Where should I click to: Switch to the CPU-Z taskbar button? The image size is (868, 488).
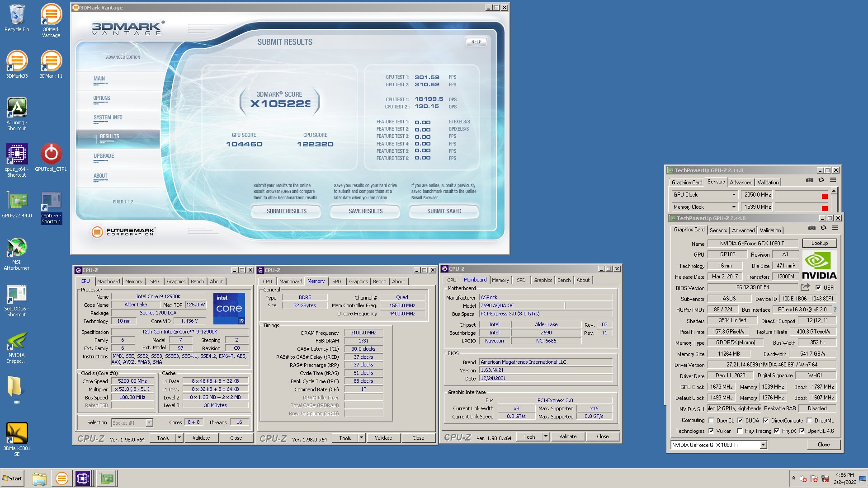[83, 479]
